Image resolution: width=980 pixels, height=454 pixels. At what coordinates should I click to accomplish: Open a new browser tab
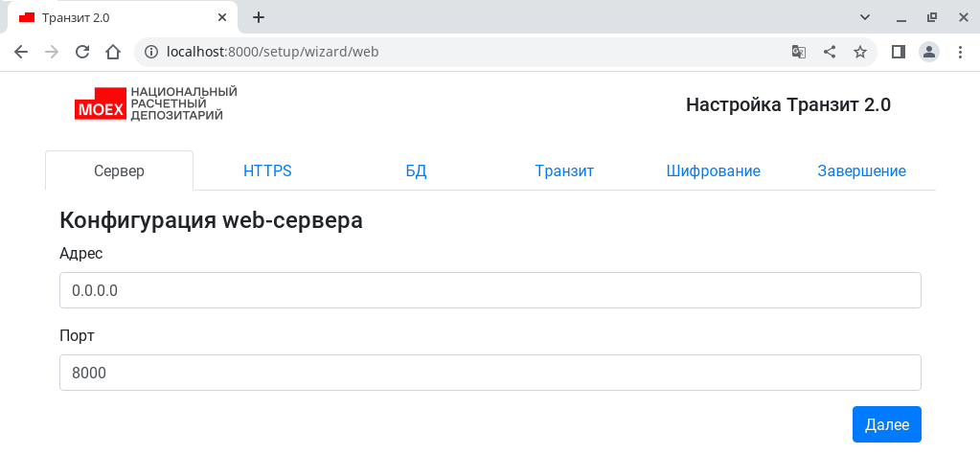pyautogui.click(x=259, y=17)
